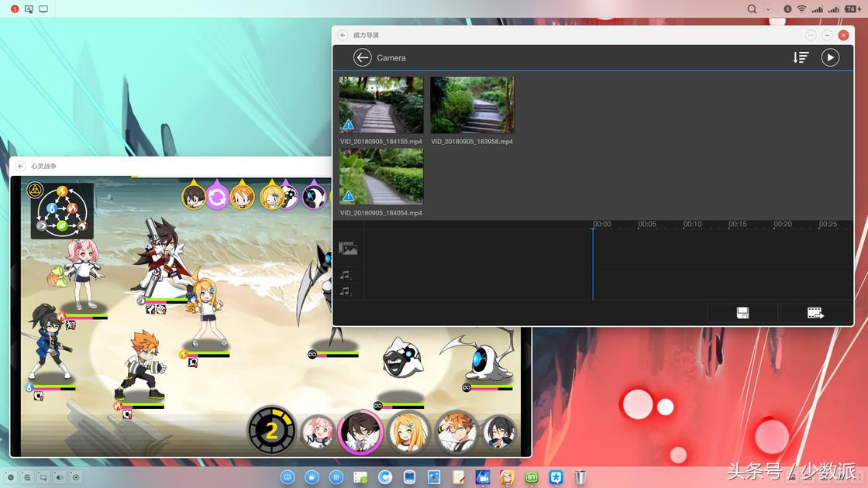Open the anime game icon in the dock
This screenshot has width=868, height=488.
pos(507,477)
